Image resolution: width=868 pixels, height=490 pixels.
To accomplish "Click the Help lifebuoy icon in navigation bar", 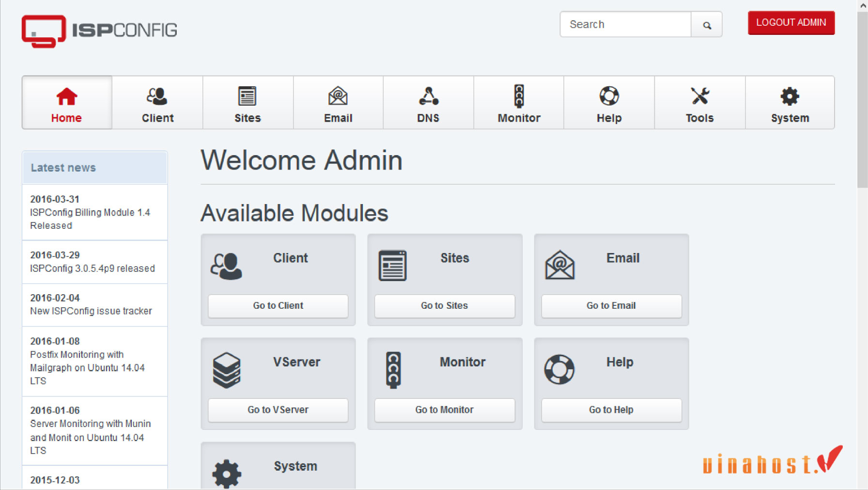I will [609, 96].
